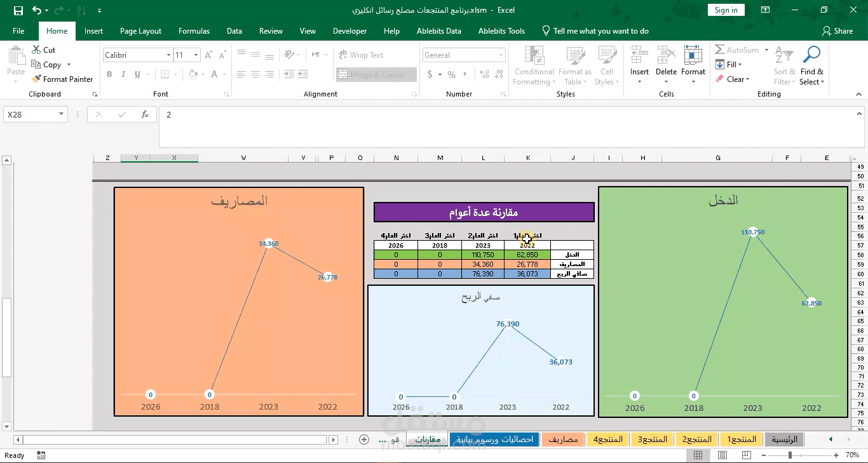Adjust the zoom slider handle
Screen dimensions: 868x463
[790, 455]
